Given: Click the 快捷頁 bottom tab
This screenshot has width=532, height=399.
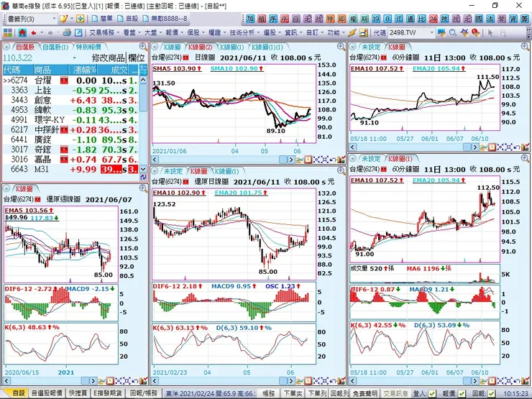Looking at the screenshot, I should (x=78, y=393).
